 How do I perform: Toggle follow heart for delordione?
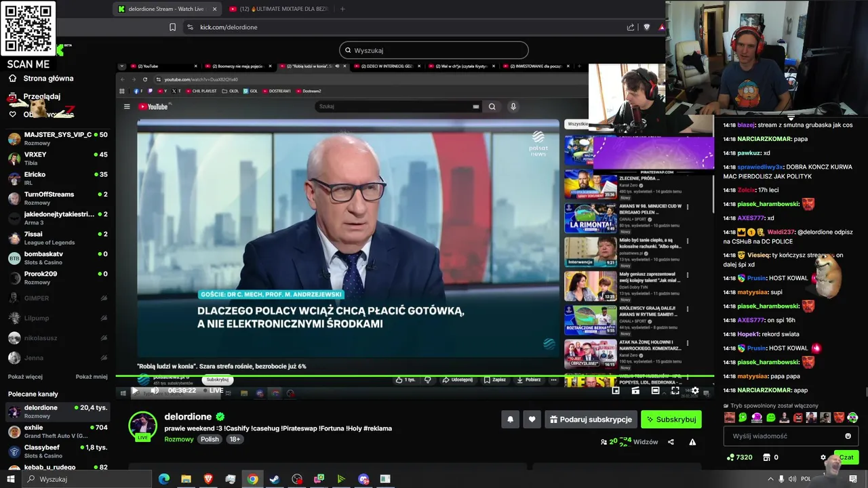532,420
